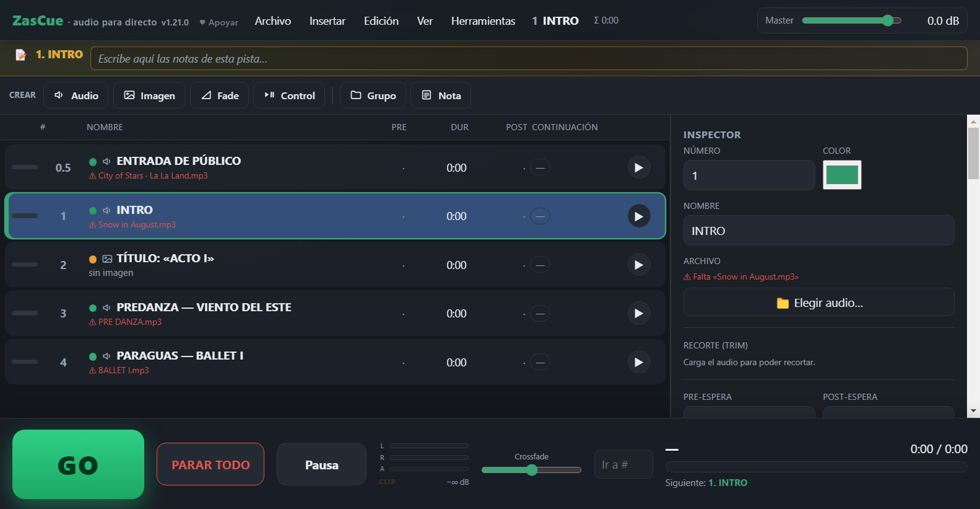Click the drag handle of cue 3

tap(25, 313)
